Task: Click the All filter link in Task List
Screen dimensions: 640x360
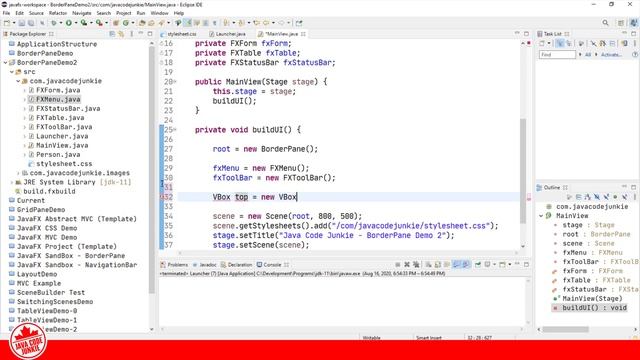Action: pos(588,55)
